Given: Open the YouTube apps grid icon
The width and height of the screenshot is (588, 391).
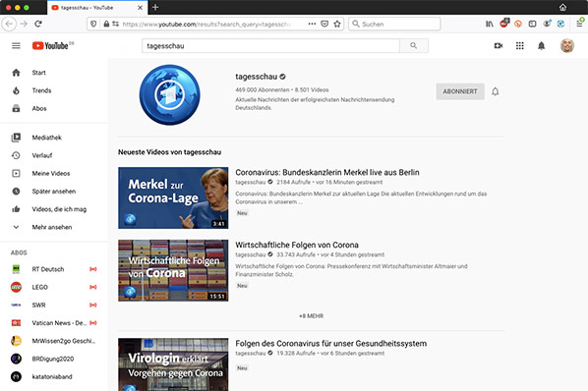Looking at the screenshot, I should coord(520,46).
